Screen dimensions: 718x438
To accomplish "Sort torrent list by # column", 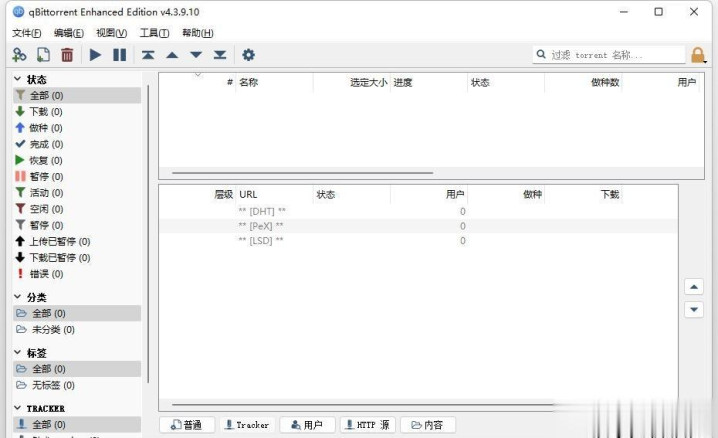I will 197,82.
